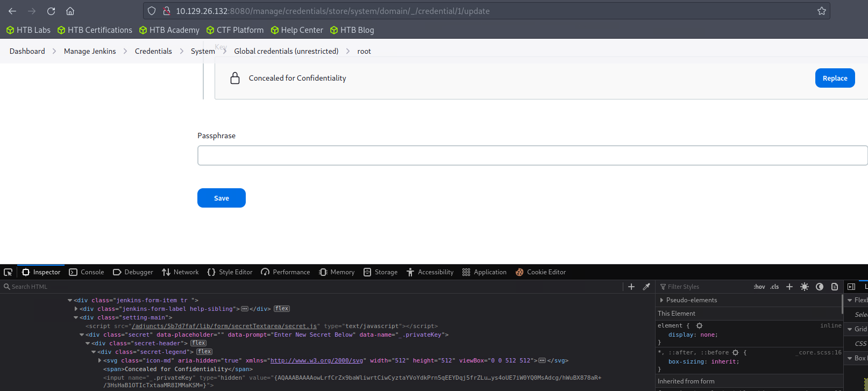Focus the Passphrase input field
The image size is (868, 391).
pos(532,155)
